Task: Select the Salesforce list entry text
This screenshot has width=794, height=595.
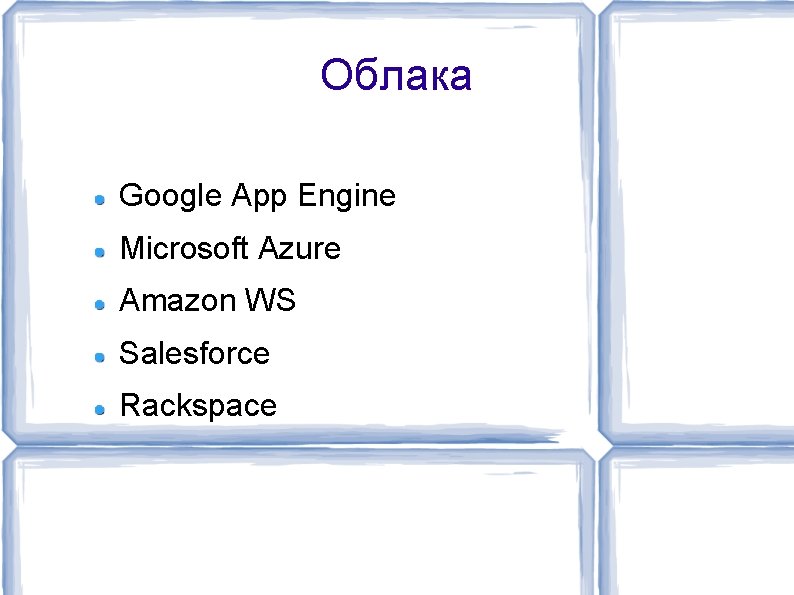Action: click(x=194, y=352)
